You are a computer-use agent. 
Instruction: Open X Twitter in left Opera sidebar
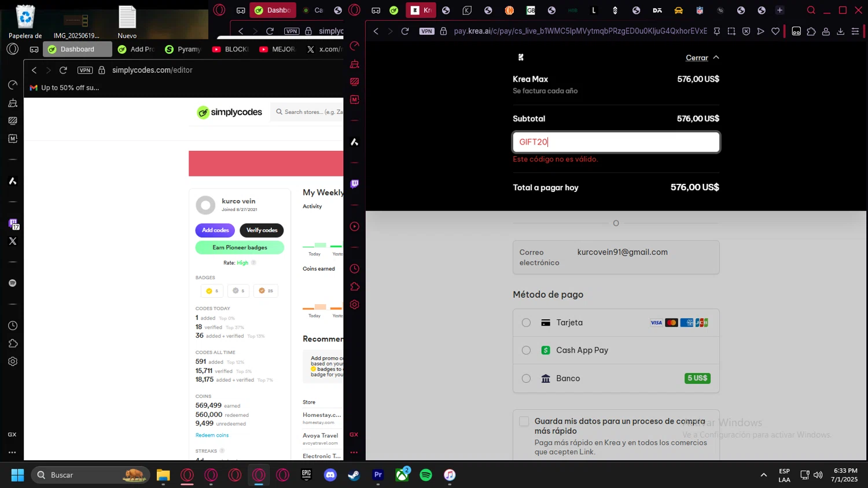tap(13, 241)
